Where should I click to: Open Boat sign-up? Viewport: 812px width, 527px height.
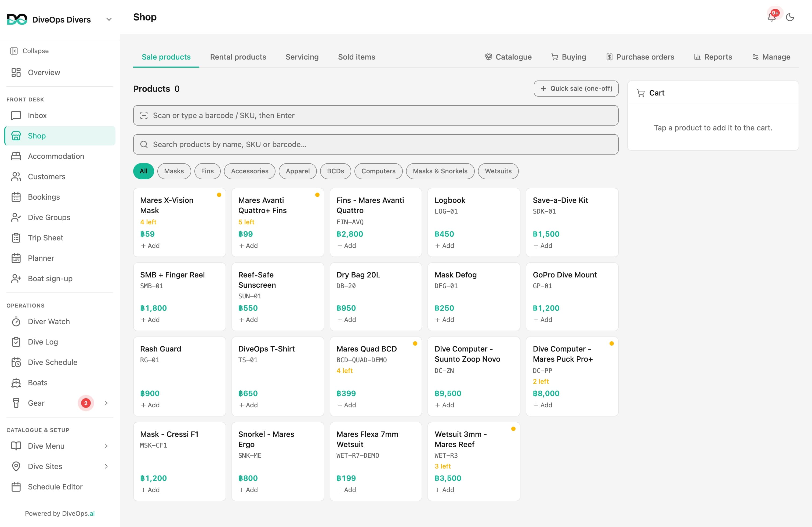(60, 279)
